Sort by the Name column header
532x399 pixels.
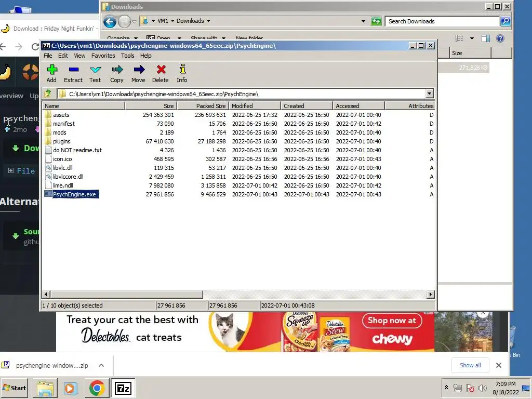pos(84,106)
